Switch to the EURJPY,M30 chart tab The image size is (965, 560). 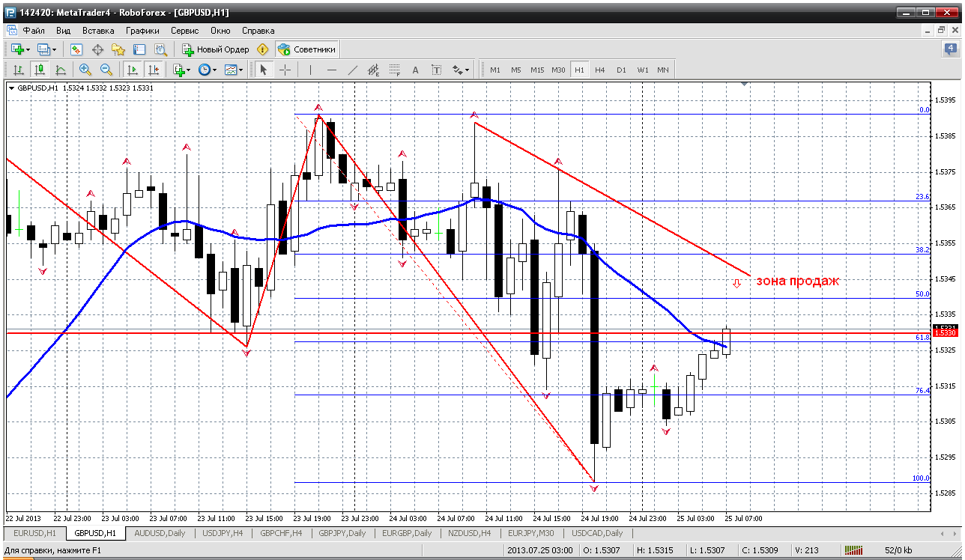[530, 533]
